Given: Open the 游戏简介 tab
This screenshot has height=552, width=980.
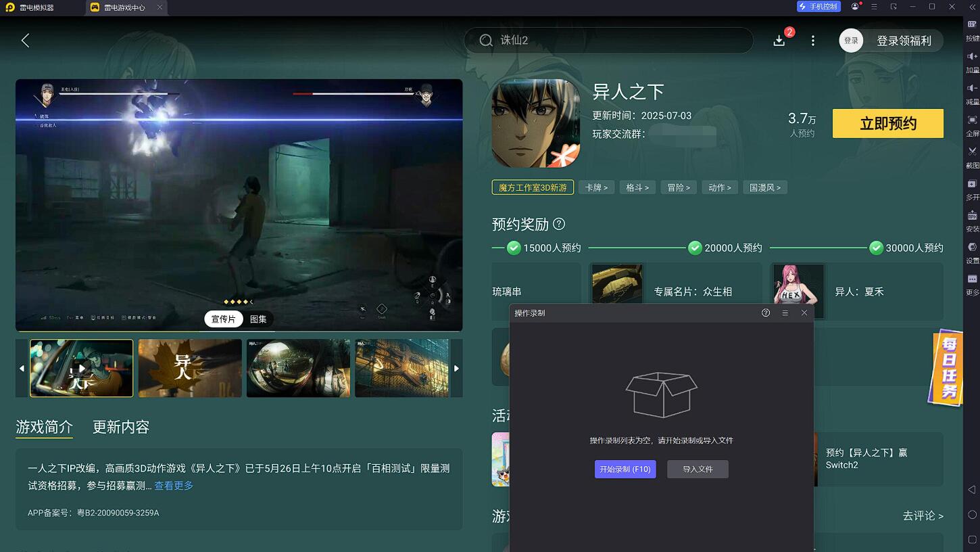Looking at the screenshot, I should (44, 428).
